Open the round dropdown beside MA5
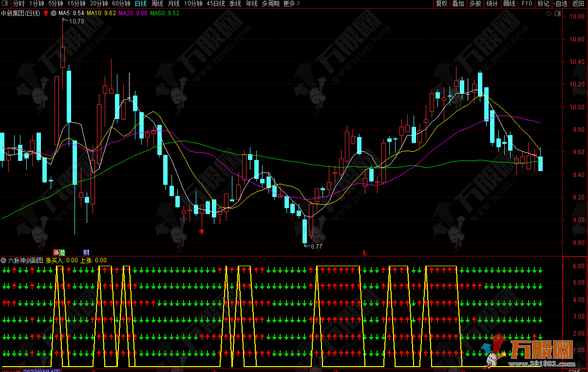Image resolution: width=588 pixels, height=372 pixels. [x=53, y=13]
